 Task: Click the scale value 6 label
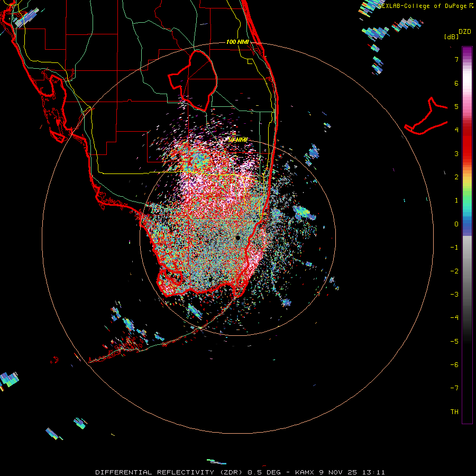pos(456,83)
